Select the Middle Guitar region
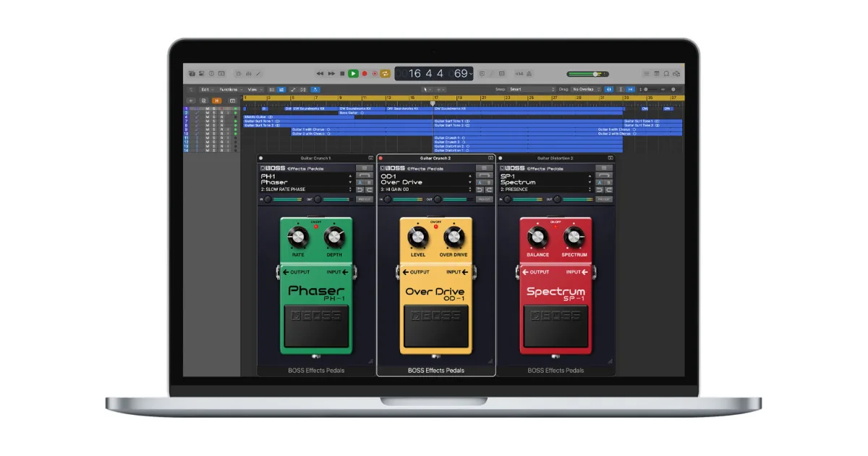Viewport: 868px width, 456px height. point(299,117)
